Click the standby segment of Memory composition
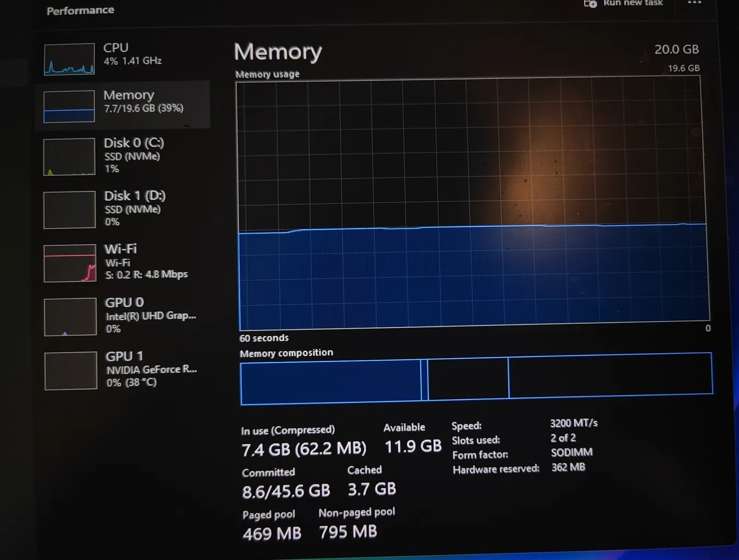The height and width of the screenshot is (560, 739). (468, 378)
